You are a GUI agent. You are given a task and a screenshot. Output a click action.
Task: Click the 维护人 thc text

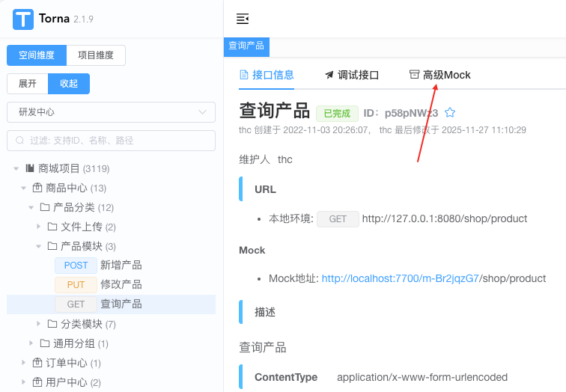[x=266, y=159]
